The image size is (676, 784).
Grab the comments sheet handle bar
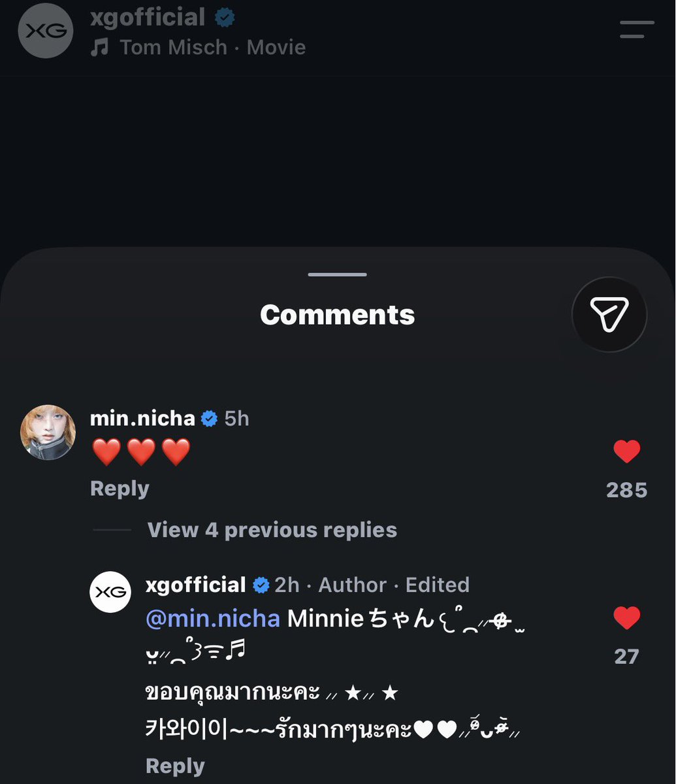tap(338, 275)
